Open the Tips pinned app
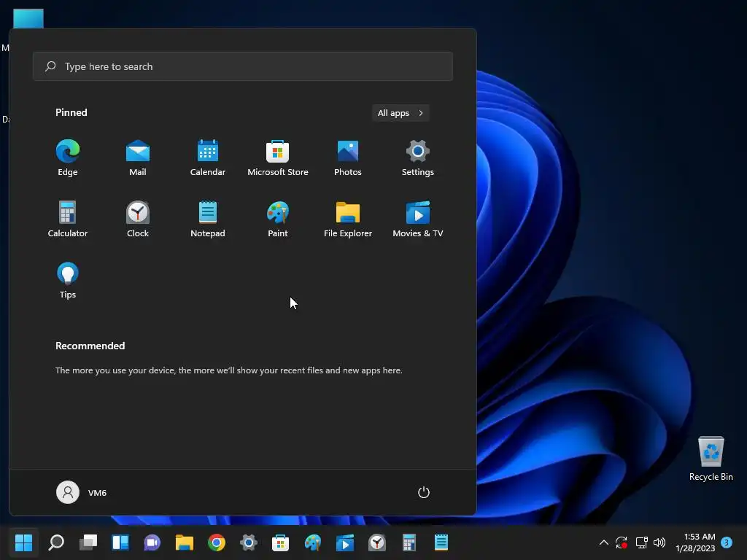Viewport: 747px width, 560px height. pyautogui.click(x=68, y=281)
